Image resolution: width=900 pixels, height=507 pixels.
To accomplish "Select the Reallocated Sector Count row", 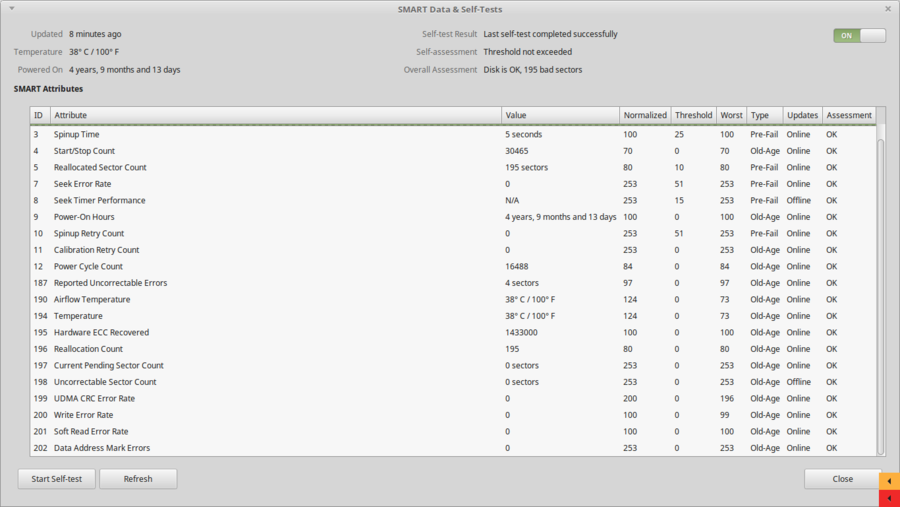I will click(x=453, y=168).
